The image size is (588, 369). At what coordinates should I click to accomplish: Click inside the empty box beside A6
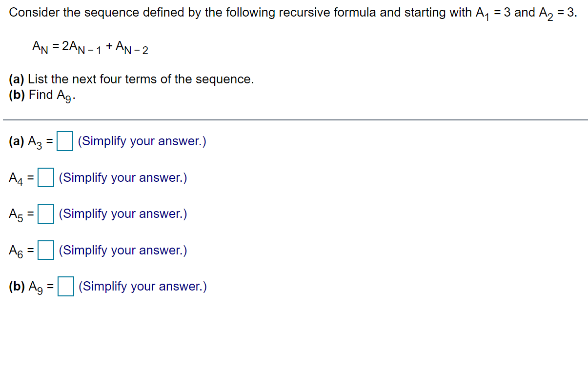45,251
